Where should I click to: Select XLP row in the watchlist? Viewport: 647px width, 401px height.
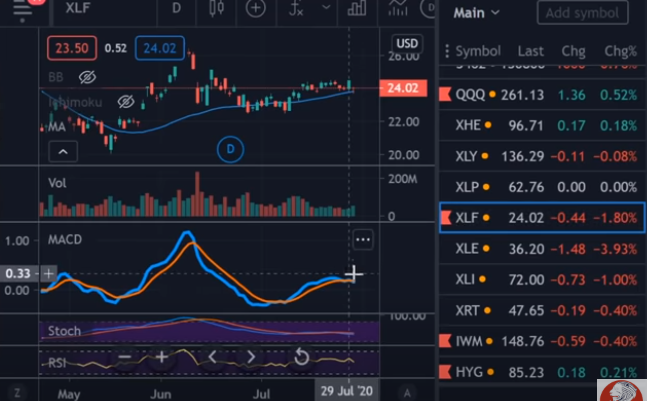point(541,187)
